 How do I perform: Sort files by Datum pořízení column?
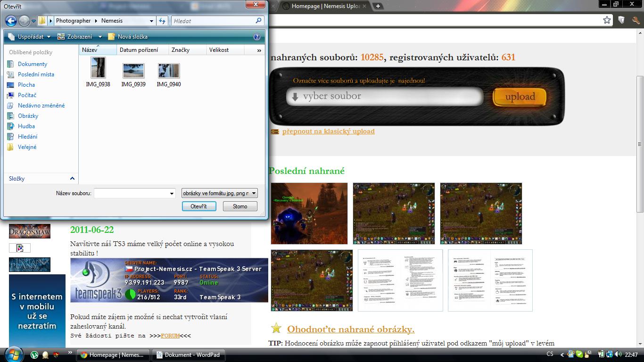[142, 50]
